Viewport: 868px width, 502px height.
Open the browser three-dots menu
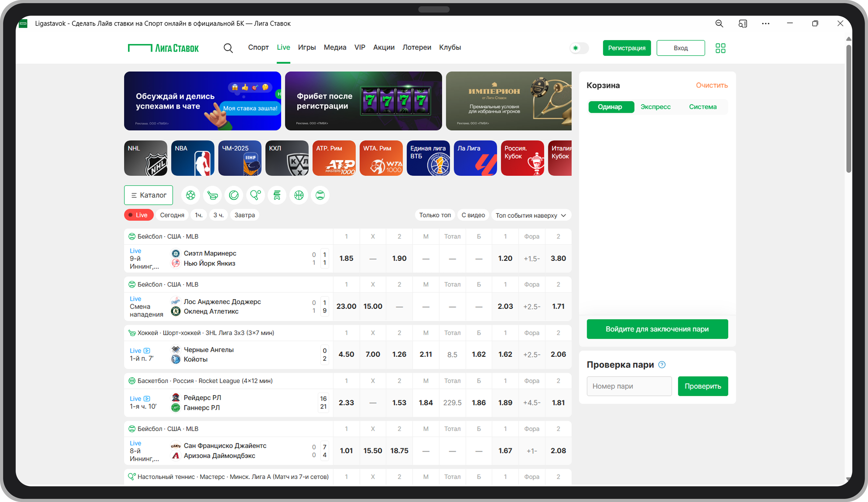point(765,24)
